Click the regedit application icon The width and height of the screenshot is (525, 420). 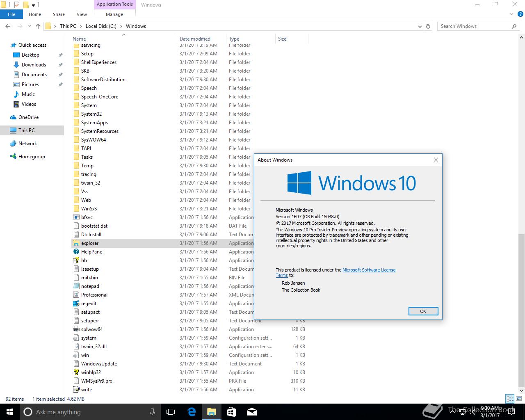click(x=76, y=304)
